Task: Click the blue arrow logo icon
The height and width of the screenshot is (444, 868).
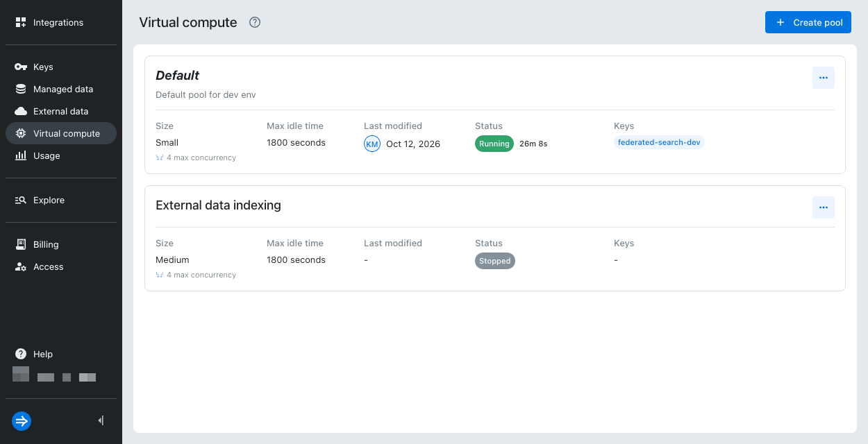Action: tap(22, 420)
